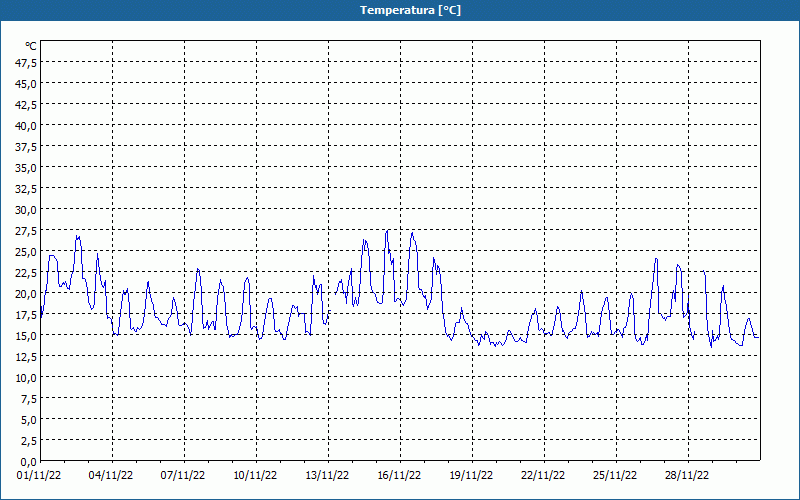
Task: Select the 7,5 y-axis value
Action: click(29, 399)
